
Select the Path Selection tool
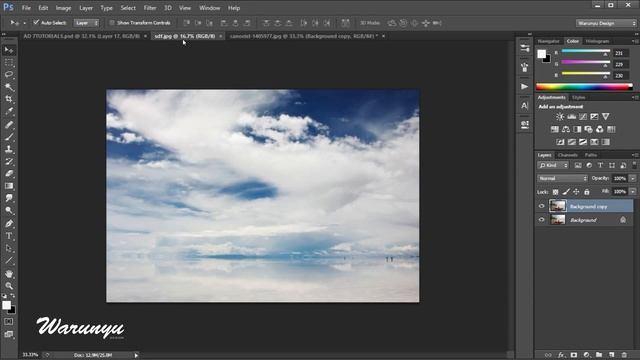click(x=9, y=248)
